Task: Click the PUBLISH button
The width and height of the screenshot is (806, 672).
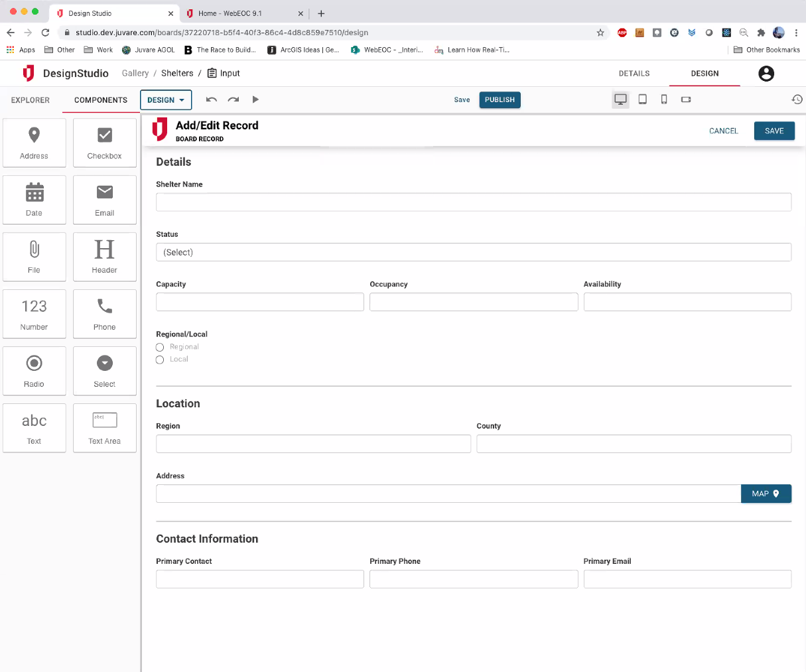Action: pos(500,100)
